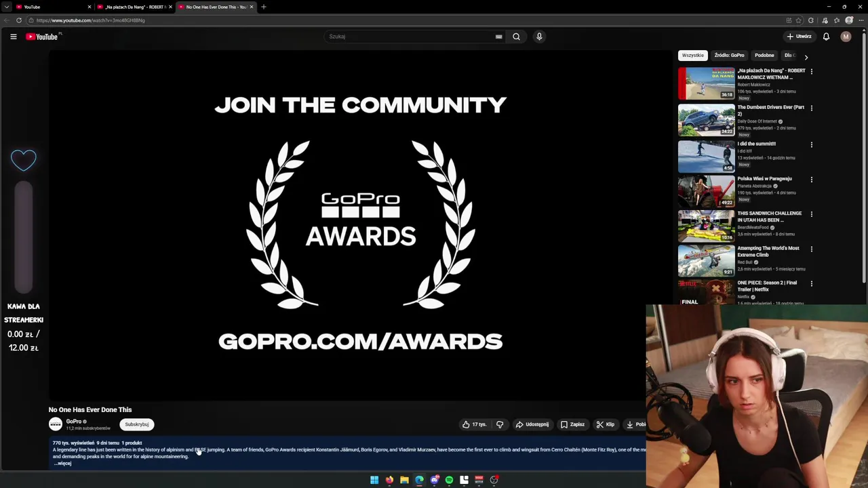Open the GoPro channel name link
Screen dimensions: 868x488
74,422
